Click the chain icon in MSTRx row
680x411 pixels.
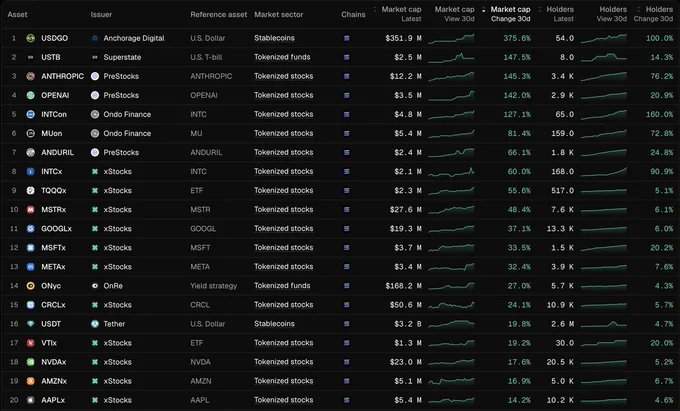tap(347, 210)
